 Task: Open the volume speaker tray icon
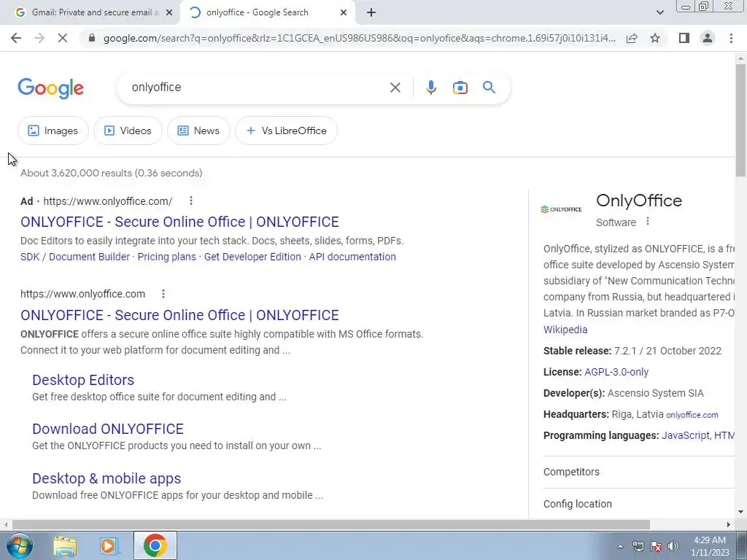[673, 546]
